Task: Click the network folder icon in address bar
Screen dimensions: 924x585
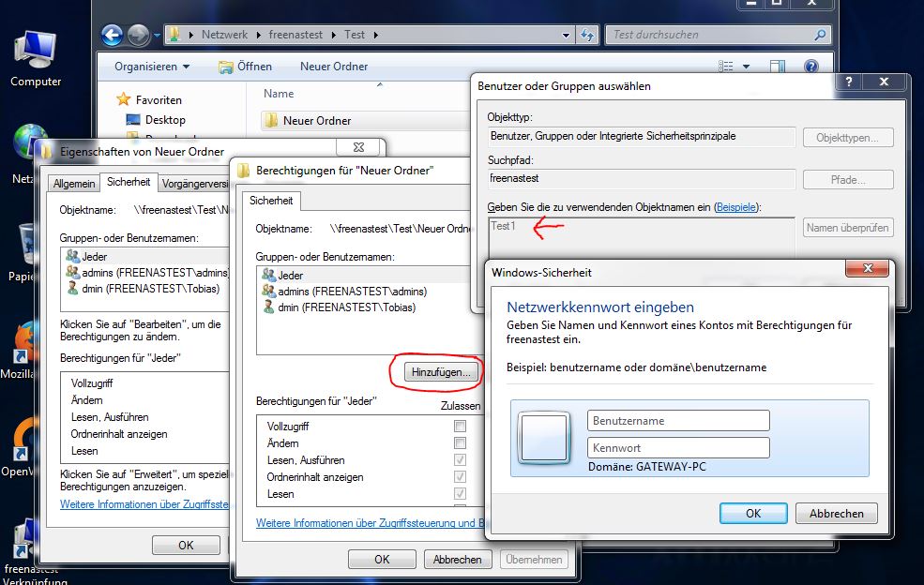Action: coord(174,34)
